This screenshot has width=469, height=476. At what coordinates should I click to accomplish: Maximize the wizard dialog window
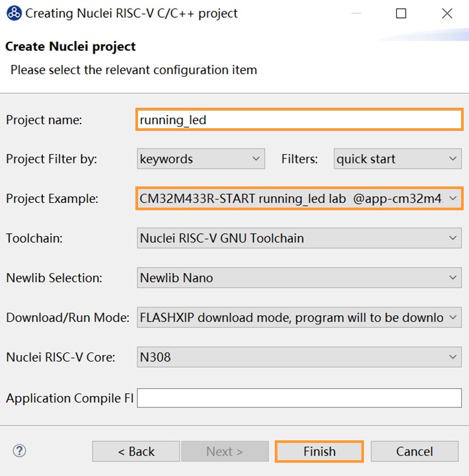[401, 13]
